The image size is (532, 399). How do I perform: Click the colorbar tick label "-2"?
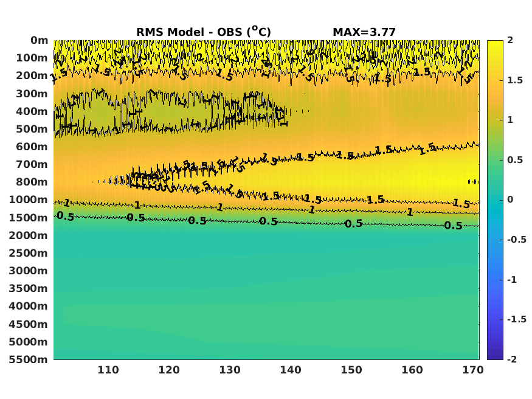(512, 359)
